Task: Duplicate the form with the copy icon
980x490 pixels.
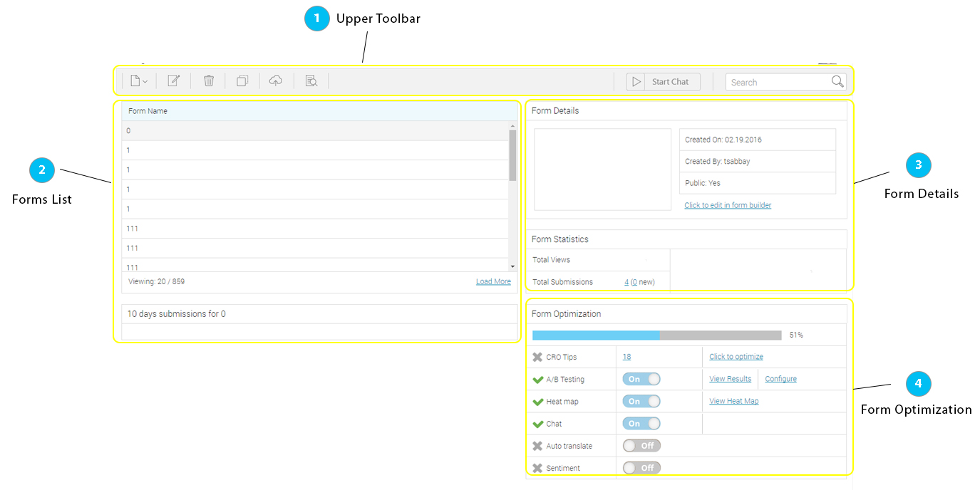Action: [242, 81]
